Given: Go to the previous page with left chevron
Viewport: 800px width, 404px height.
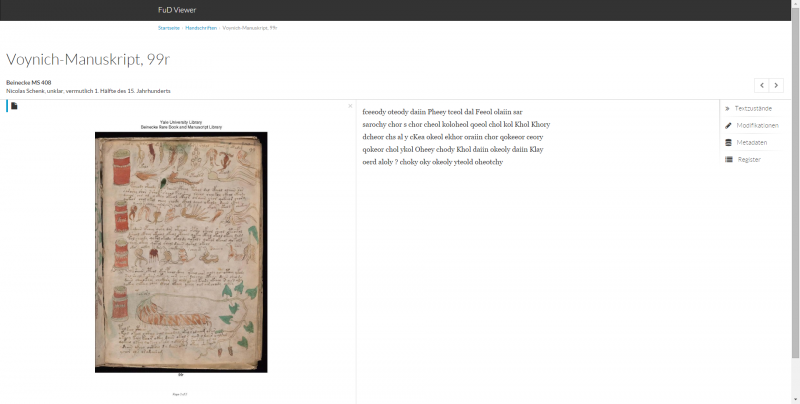Looking at the screenshot, I should tap(762, 85).
